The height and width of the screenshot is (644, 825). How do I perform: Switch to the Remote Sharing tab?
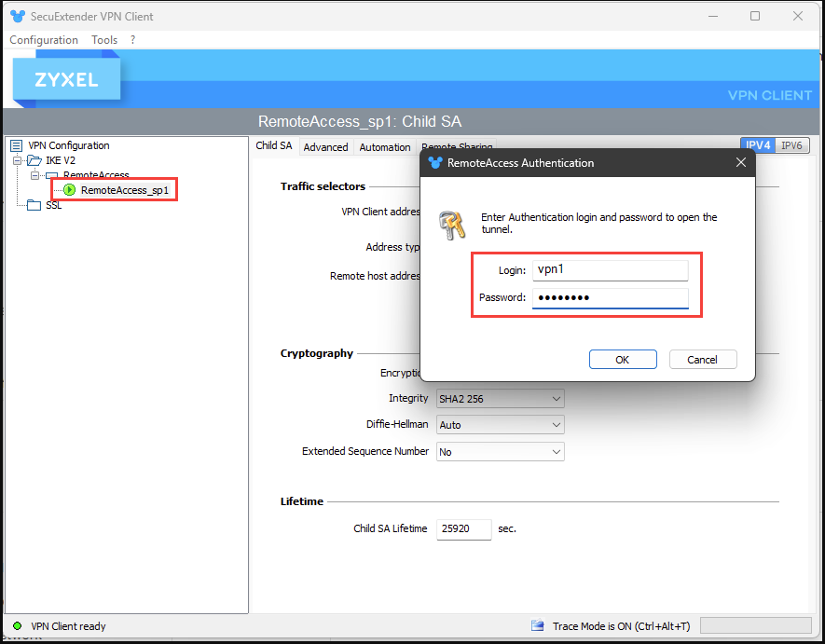[457, 146]
